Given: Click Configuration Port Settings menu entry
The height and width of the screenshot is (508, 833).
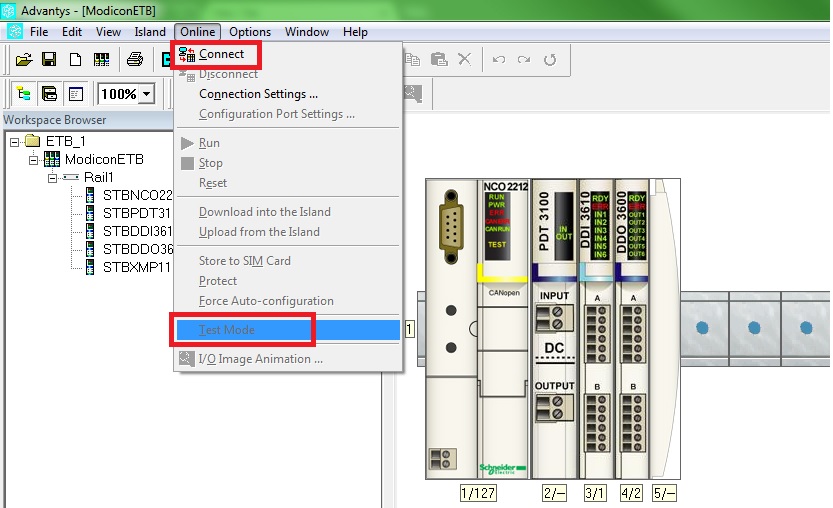Looking at the screenshot, I should click(x=288, y=114).
